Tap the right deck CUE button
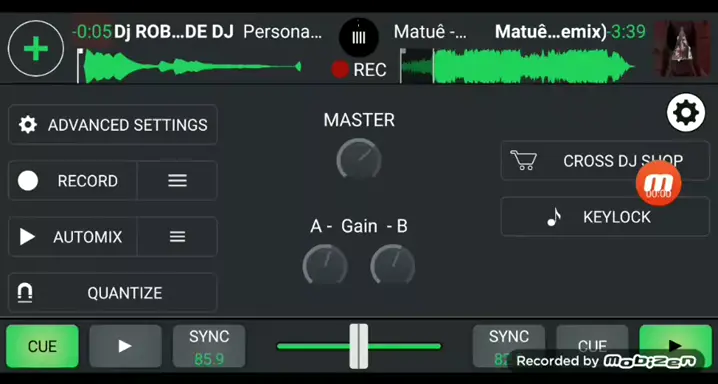 [592, 346]
